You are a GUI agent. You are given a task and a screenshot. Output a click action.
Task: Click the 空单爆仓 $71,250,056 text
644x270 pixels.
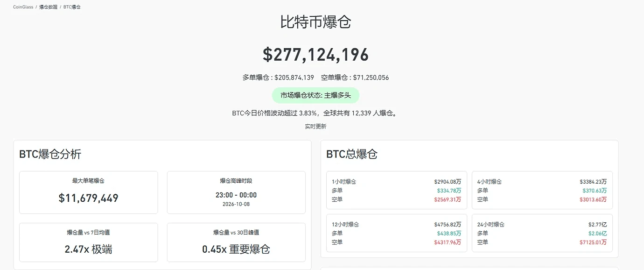tap(355, 78)
